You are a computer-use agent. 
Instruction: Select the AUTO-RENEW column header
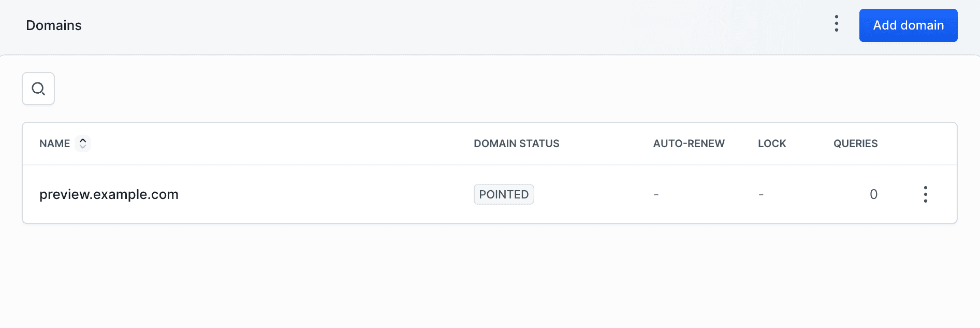point(689,144)
